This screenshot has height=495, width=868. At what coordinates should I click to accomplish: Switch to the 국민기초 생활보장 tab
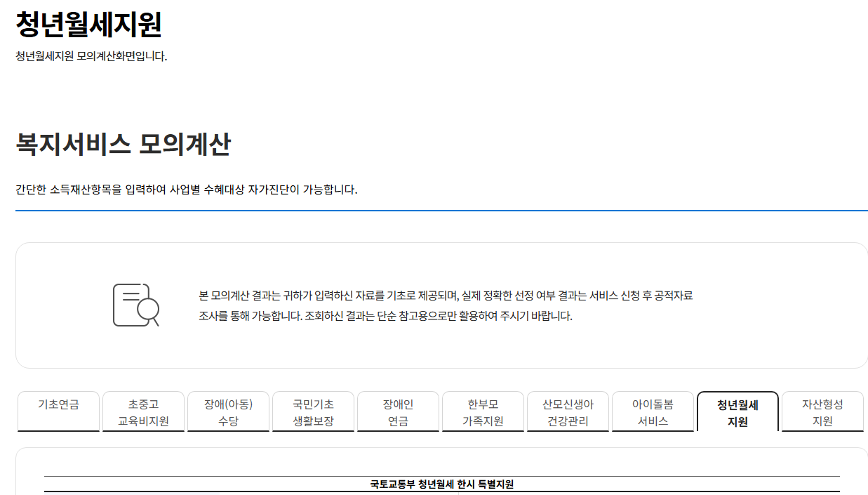(313, 411)
